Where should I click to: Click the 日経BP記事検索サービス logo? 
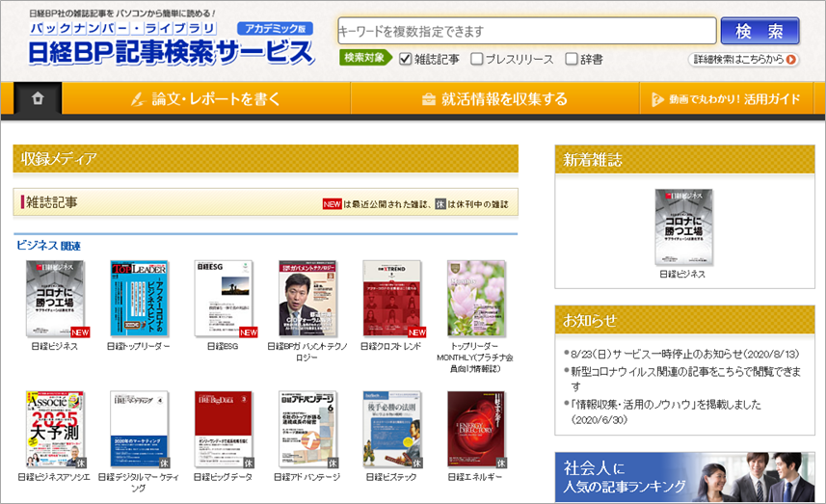click(x=172, y=52)
